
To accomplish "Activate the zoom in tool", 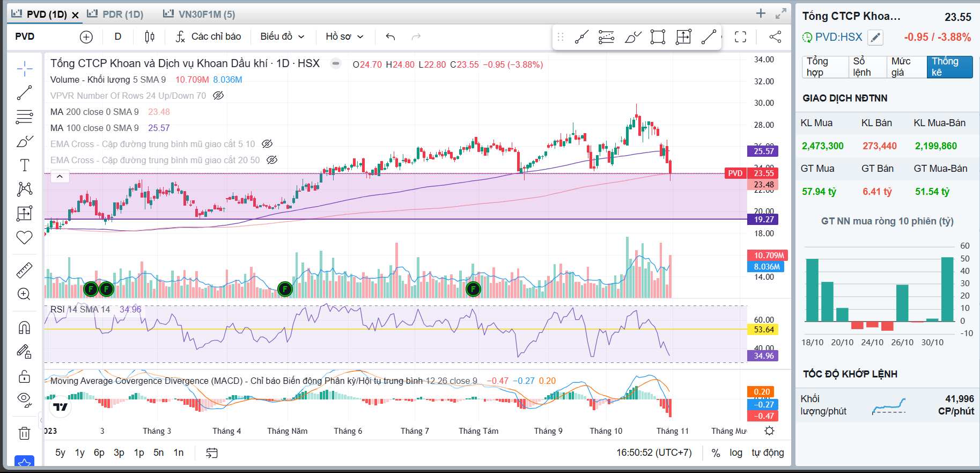I will pos(25,294).
